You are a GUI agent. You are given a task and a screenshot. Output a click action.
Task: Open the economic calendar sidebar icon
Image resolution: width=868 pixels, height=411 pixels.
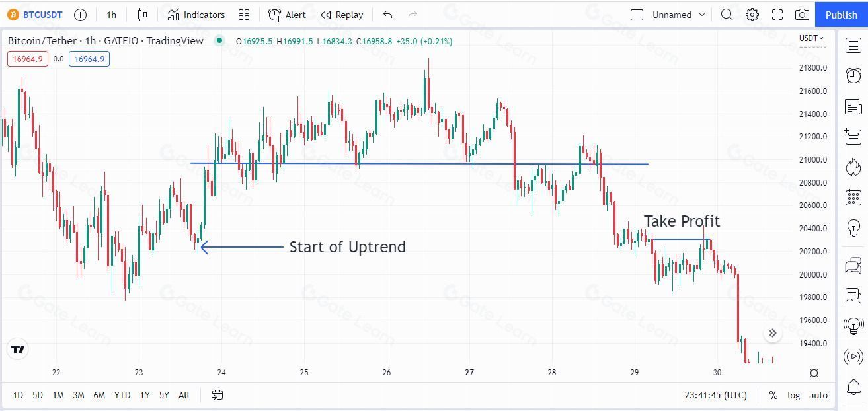853,197
